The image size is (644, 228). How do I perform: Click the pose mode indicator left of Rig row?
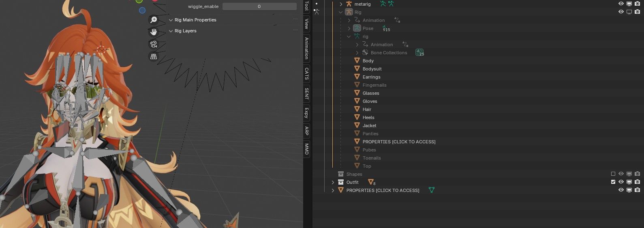[317, 12]
